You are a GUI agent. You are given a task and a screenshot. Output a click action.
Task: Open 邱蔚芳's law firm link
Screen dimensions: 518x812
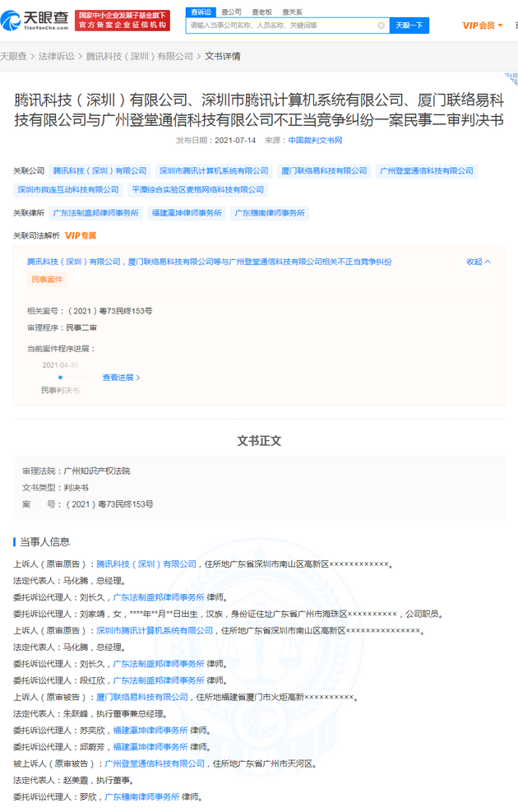[150, 747]
